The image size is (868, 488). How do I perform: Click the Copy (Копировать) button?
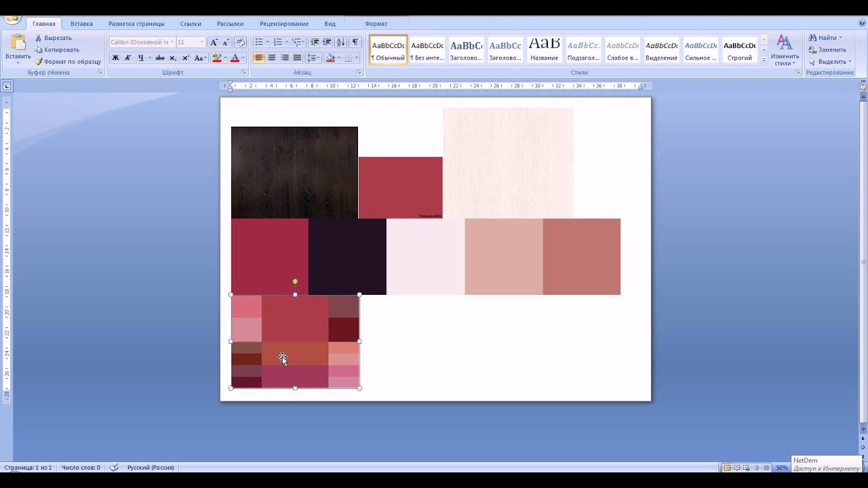[x=57, y=49]
